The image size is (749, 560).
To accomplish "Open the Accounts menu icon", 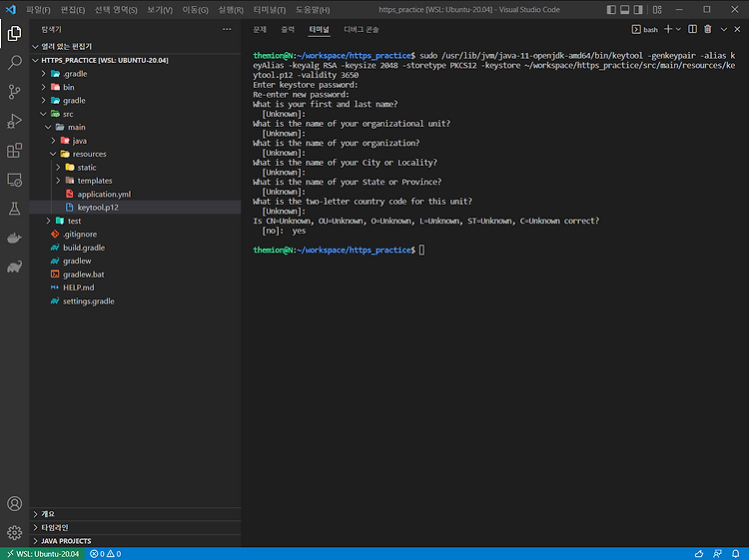I will coord(14,504).
